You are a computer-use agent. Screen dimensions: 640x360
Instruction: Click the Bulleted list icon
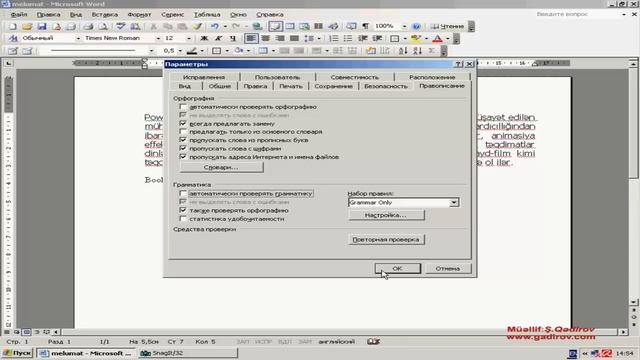coord(348,38)
